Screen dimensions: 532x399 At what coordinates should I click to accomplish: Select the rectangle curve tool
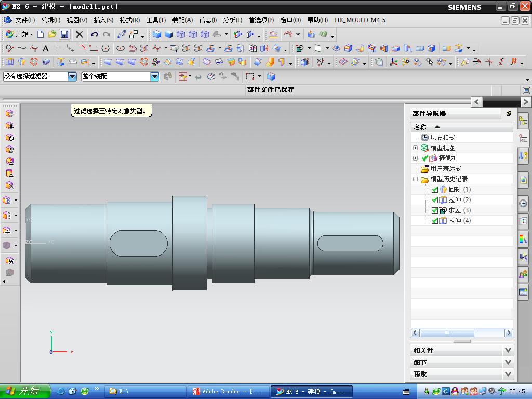pos(94,48)
